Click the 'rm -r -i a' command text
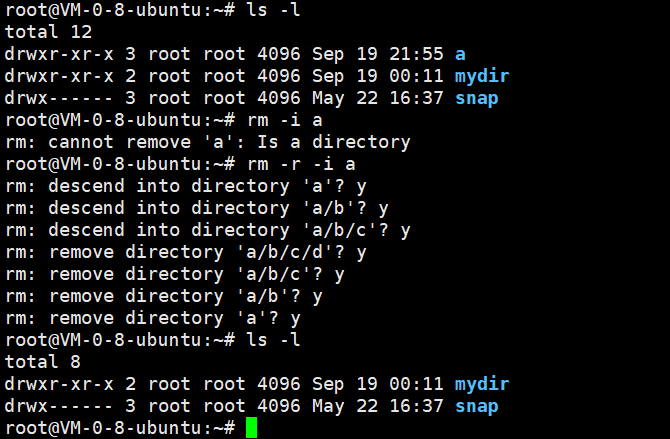This screenshot has height=439, width=670. click(301, 165)
